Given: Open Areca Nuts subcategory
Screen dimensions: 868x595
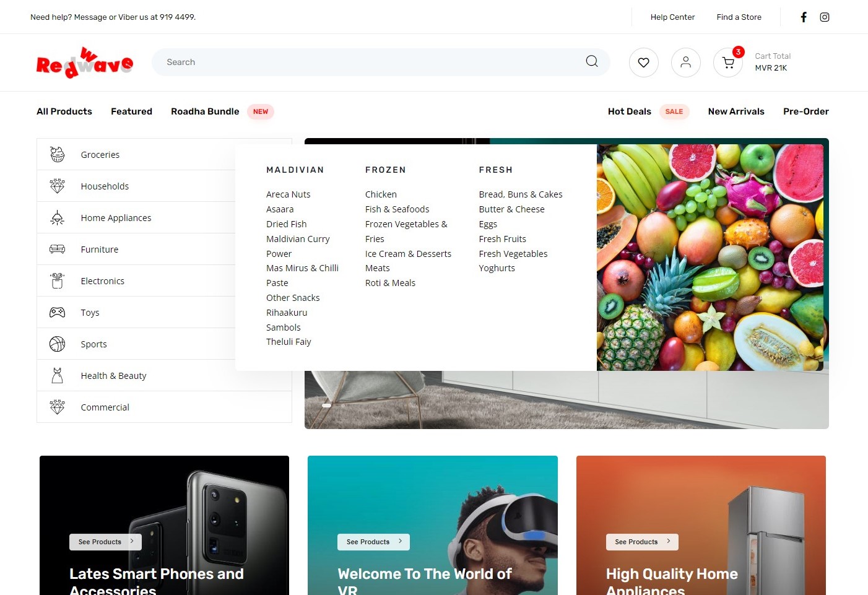Looking at the screenshot, I should click(289, 194).
